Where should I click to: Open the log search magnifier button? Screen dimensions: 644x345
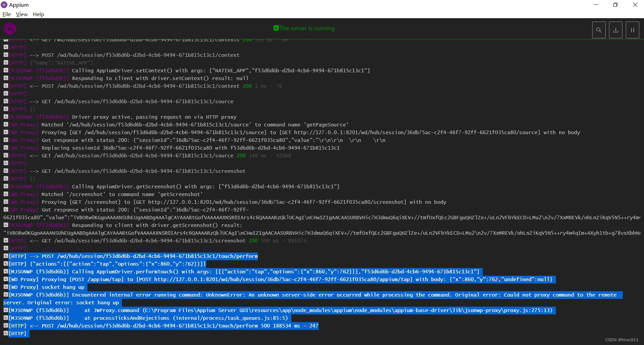click(599, 30)
